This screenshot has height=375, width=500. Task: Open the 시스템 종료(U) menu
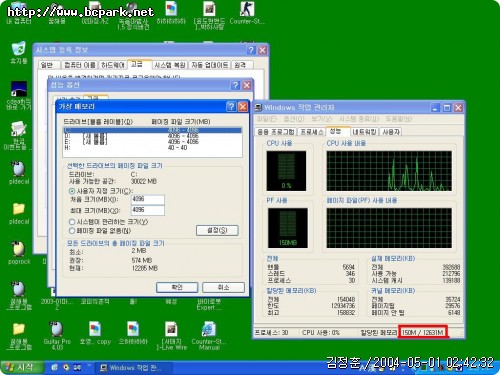coord(359,119)
